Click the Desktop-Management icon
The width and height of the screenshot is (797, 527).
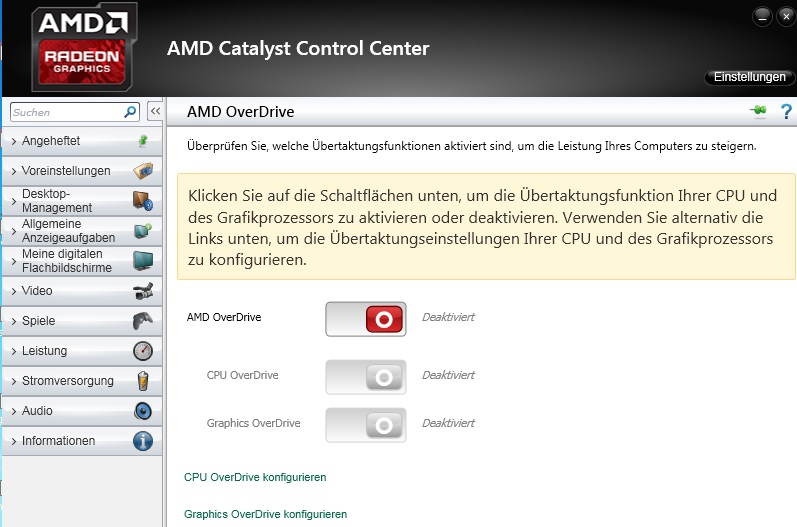[143, 201]
